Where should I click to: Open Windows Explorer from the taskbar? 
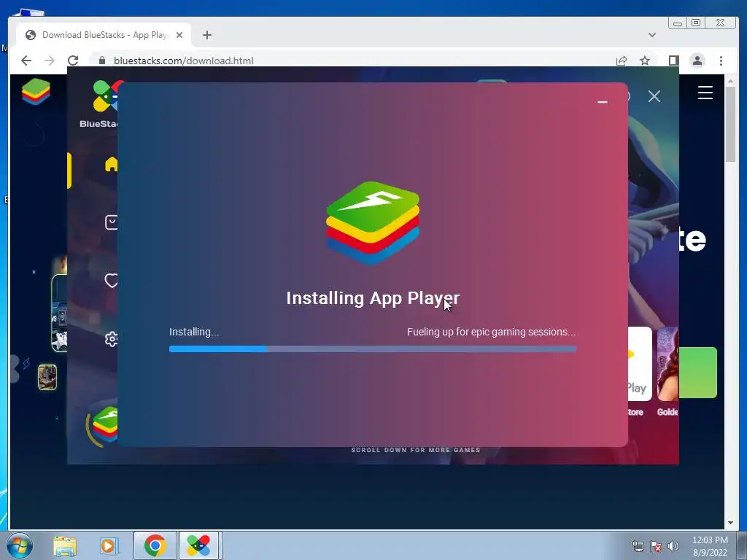(65, 546)
